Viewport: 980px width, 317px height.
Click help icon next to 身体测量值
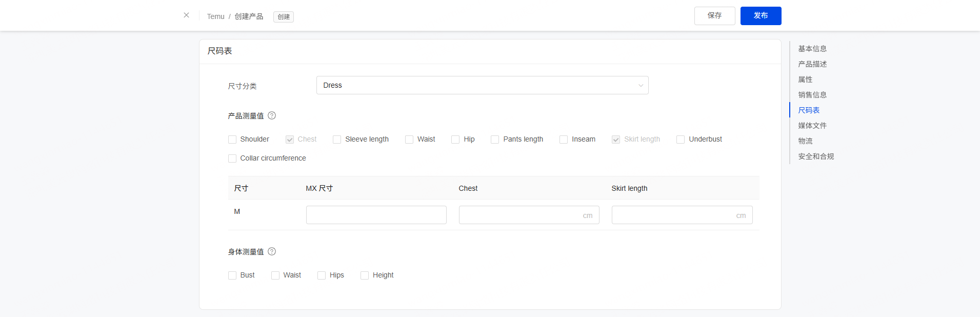(x=272, y=252)
